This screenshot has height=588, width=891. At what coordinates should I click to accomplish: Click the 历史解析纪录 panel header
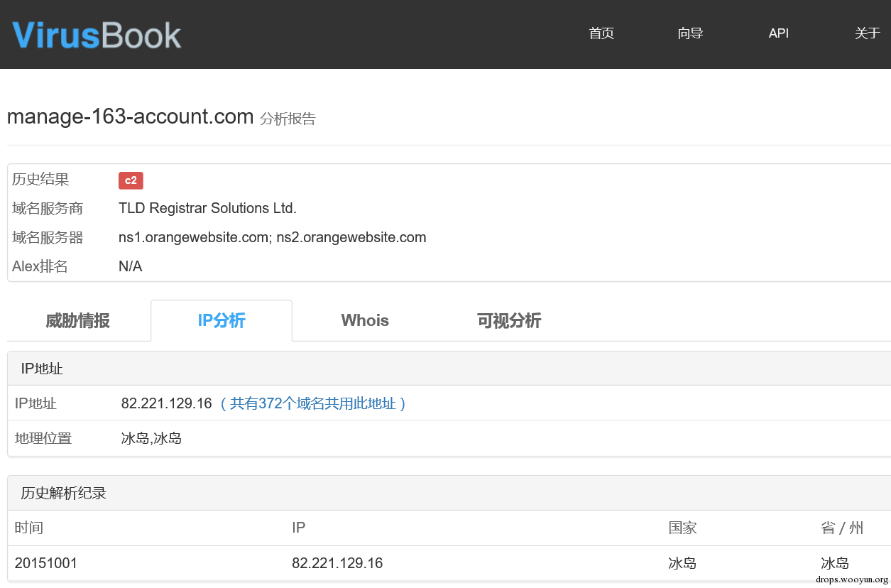449,493
